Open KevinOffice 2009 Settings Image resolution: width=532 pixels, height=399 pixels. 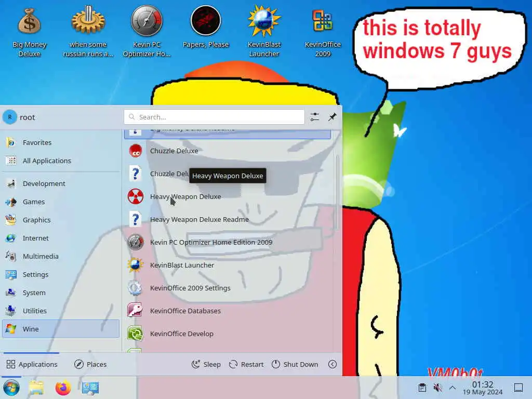[x=228, y=288]
